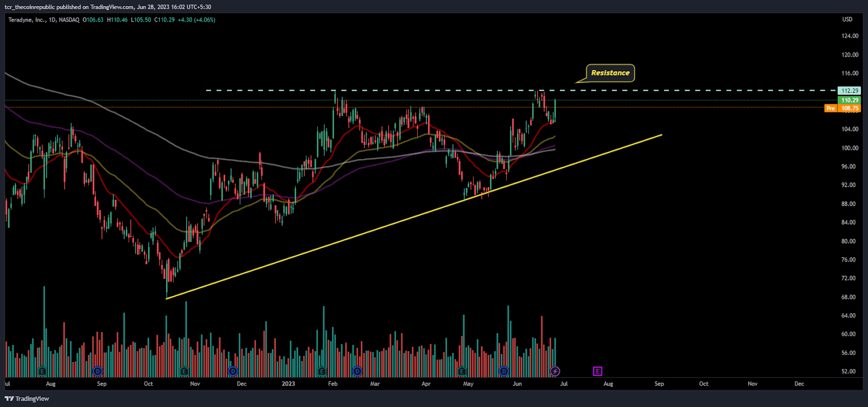Click the Nov label at right of time axis
The height and width of the screenshot is (407, 868).
[x=752, y=384]
